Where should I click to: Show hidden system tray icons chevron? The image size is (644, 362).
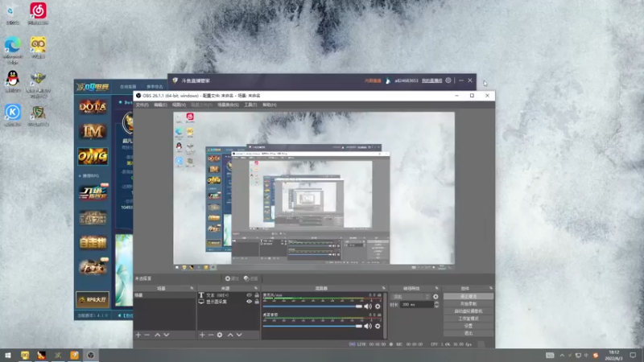562,355
